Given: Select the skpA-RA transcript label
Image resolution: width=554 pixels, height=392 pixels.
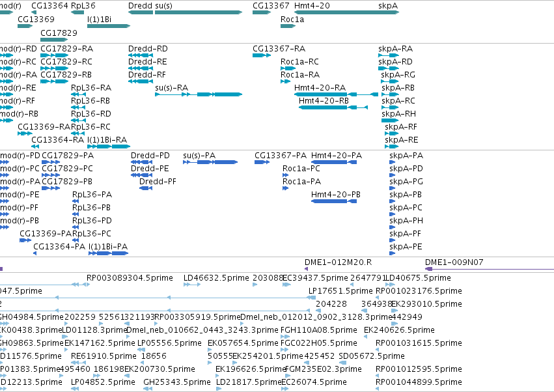Looking at the screenshot, I should click(x=395, y=49).
